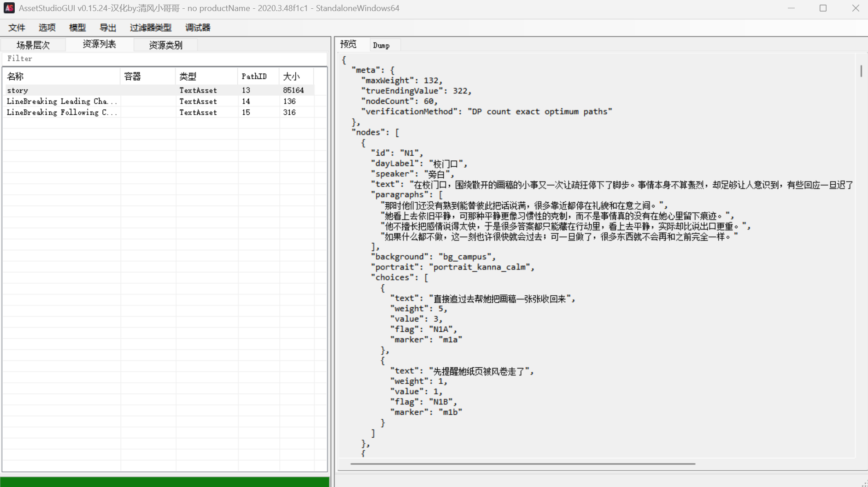Minimize the AssetStudioGUI window
The height and width of the screenshot is (487, 868).
tap(791, 8)
